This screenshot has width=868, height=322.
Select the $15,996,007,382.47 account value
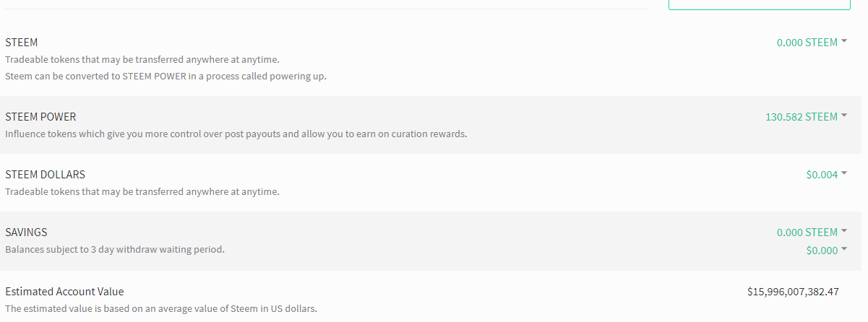793,292
